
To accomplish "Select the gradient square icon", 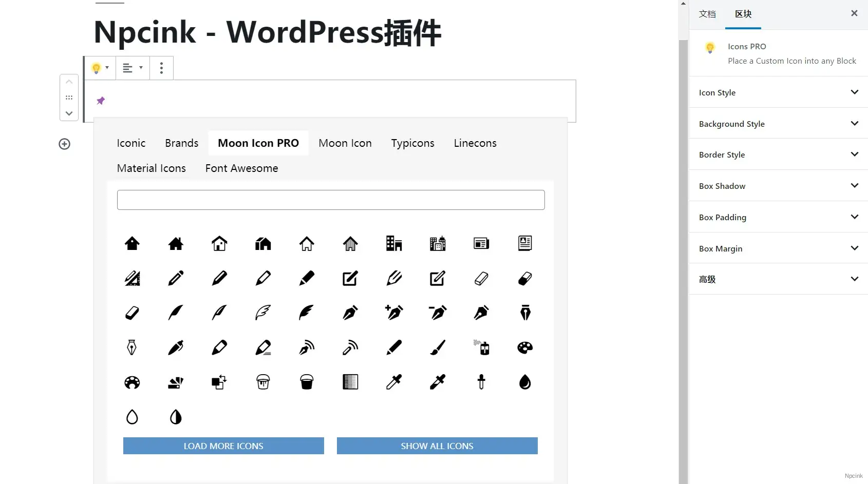I will [350, 382].
